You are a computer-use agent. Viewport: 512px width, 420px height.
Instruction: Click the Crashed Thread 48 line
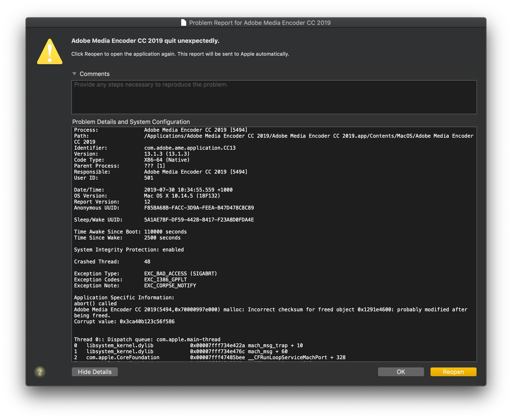112,262
